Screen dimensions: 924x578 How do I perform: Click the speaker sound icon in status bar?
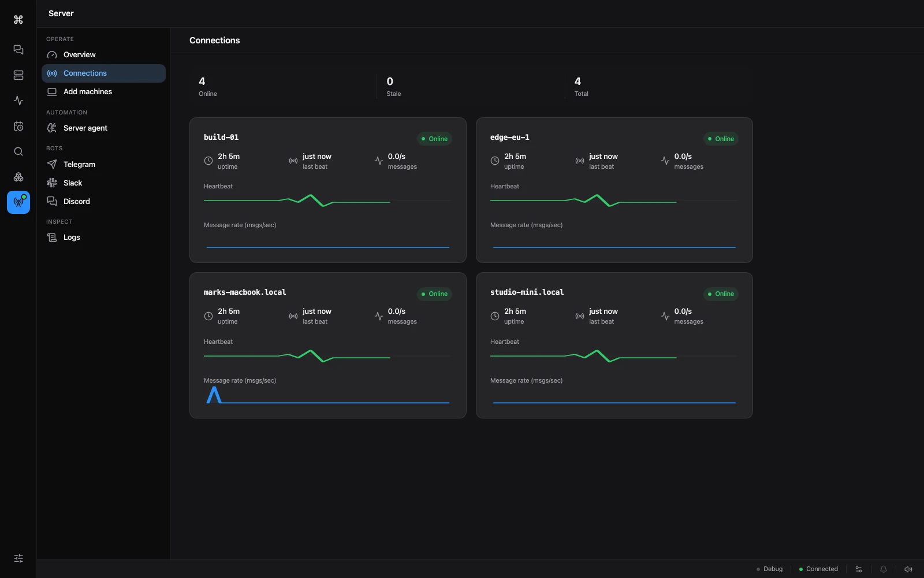pyautogui.click(x=908, y=569)
